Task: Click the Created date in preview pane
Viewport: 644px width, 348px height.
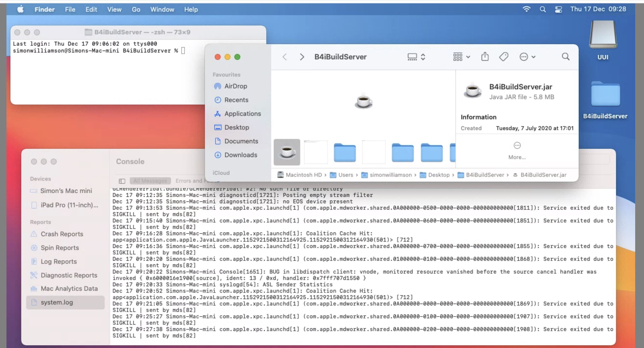Action: (535, 128)
